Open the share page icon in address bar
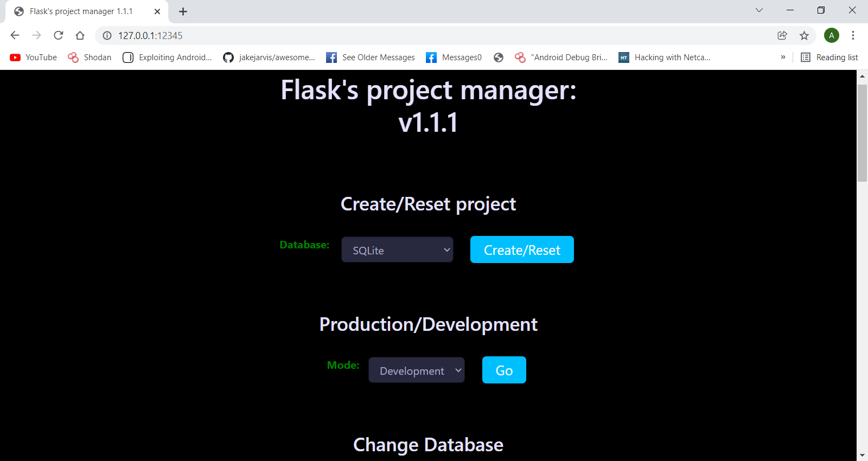 click(x=782, y=35)
